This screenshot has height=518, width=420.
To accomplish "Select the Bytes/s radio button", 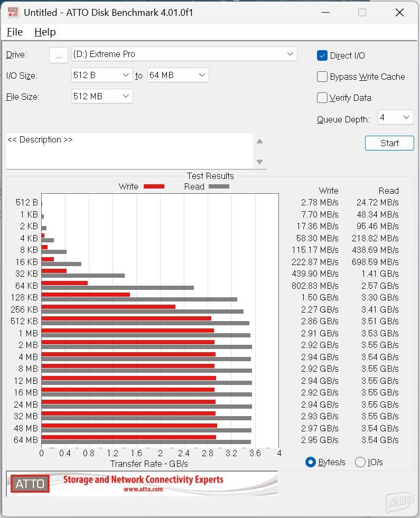I will [x=310, y=462].
